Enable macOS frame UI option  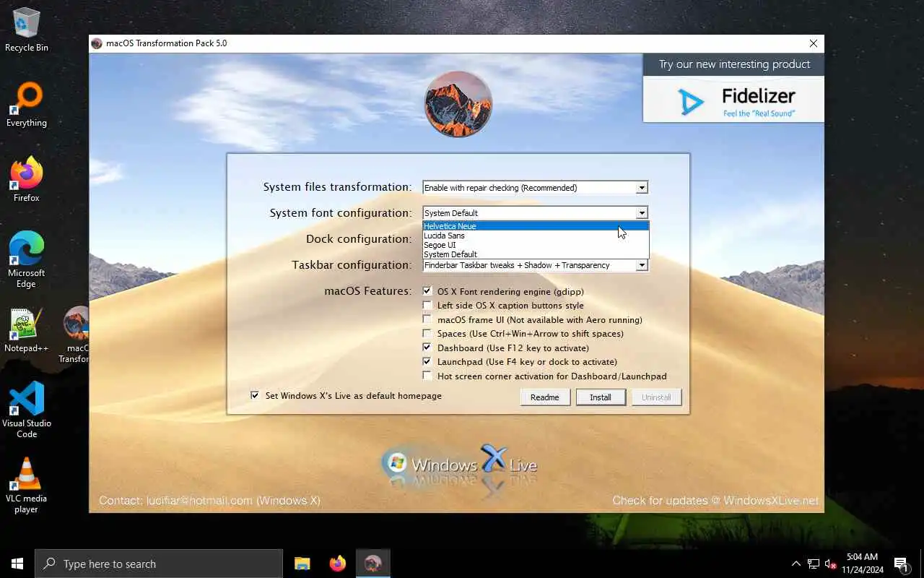pos(427,319)
